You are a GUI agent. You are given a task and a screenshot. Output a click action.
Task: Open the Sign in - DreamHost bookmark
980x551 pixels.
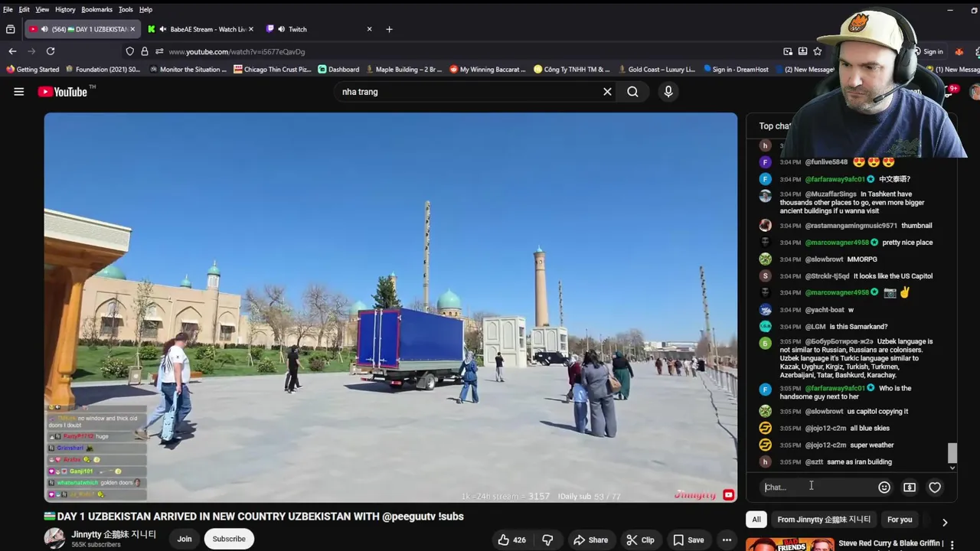click(x=736, y=70)
